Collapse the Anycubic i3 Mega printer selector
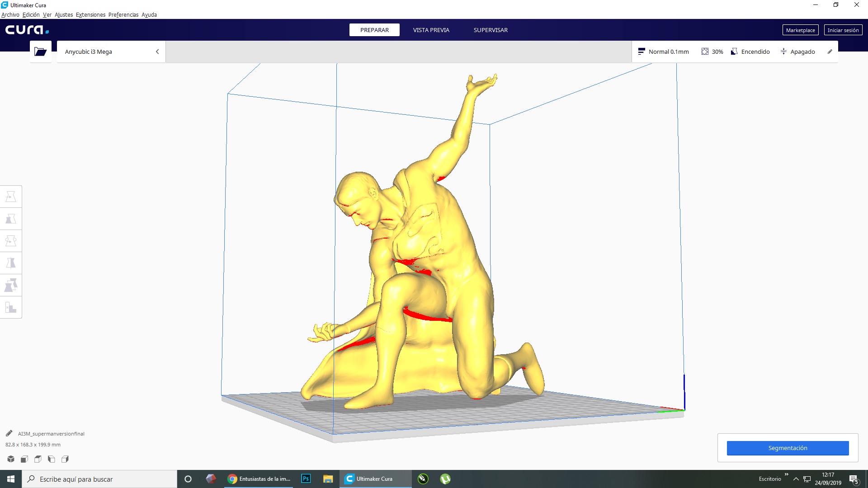This screenshot has height=488, width=868. 157,52
